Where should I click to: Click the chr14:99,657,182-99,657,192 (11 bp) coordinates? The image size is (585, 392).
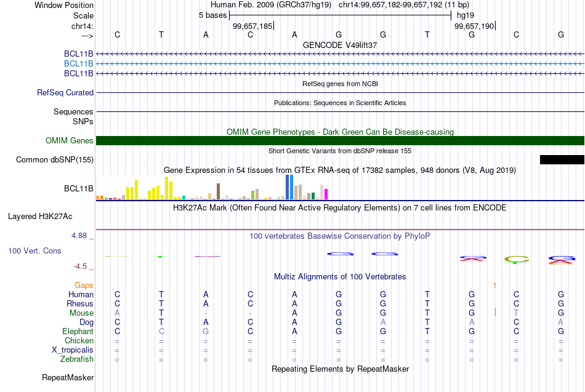tap(404, 5)
